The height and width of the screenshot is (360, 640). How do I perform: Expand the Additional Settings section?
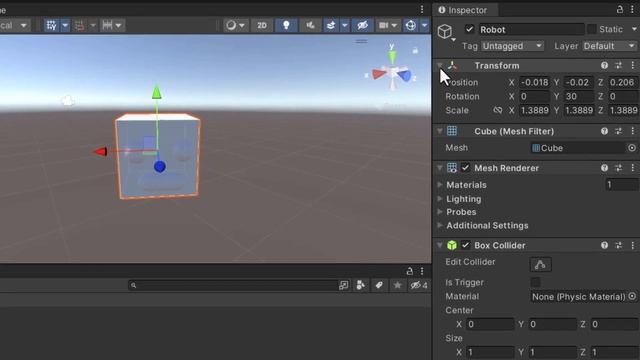click(x=440, y=225)
